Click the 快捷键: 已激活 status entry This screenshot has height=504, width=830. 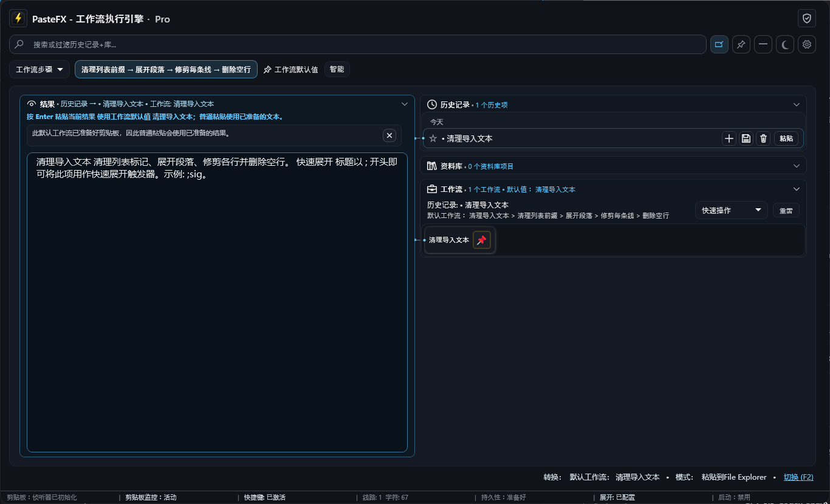265,497
